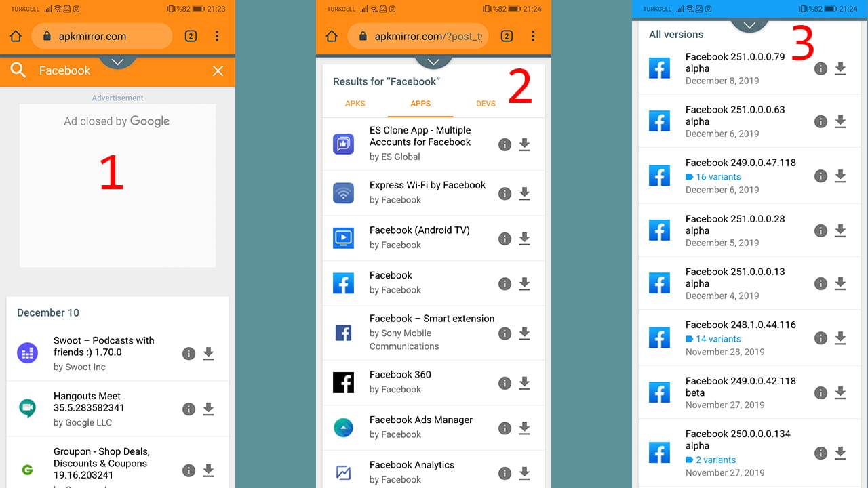This screenshot has height=488, width=868.
Task: Download Groupon Shop Deals app
Action: tap(208, 470)
